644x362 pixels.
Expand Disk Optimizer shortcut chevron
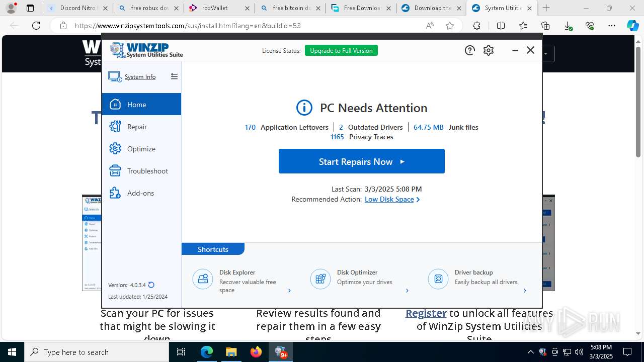tap(407, 291)
